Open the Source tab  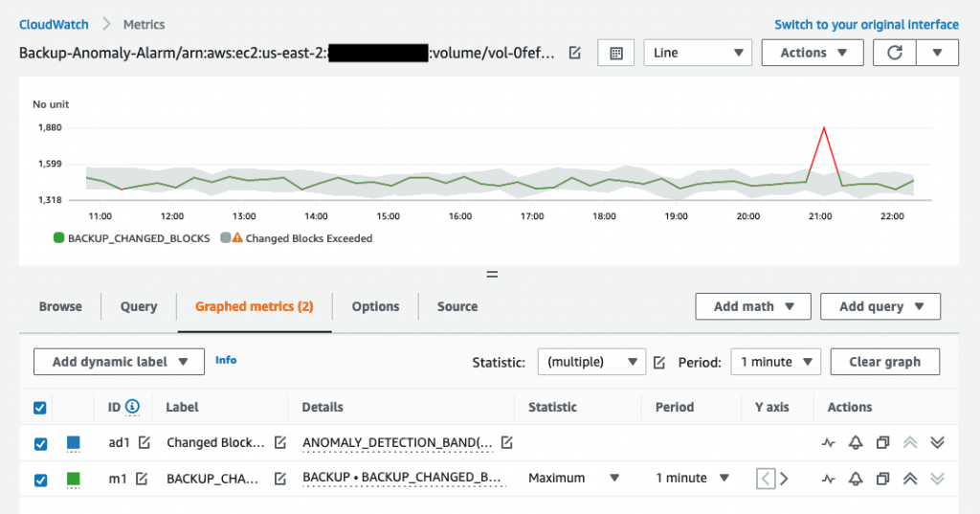[x=457, y=306]
